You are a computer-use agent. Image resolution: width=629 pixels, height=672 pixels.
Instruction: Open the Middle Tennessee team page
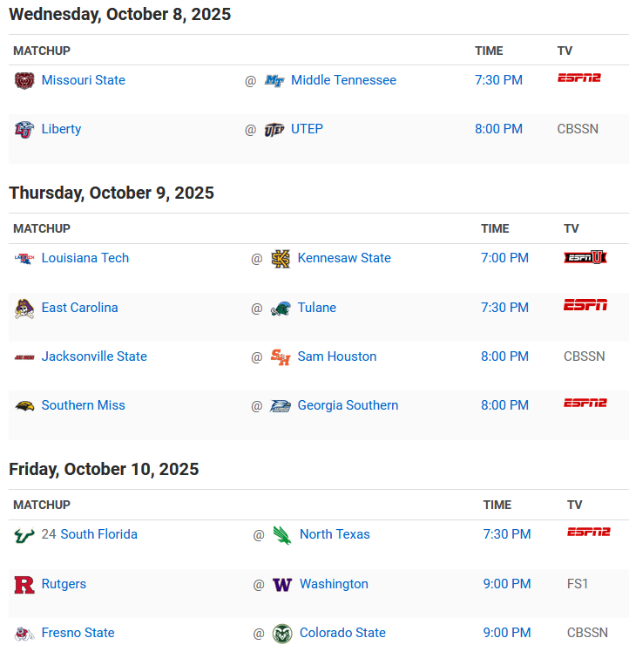point(343,80)
